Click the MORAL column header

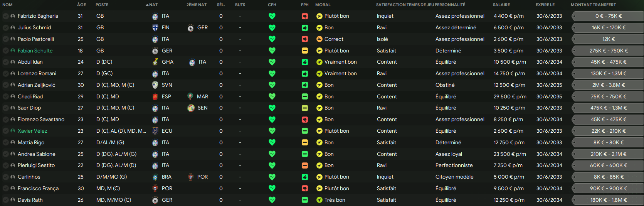[x=323, y=5]
